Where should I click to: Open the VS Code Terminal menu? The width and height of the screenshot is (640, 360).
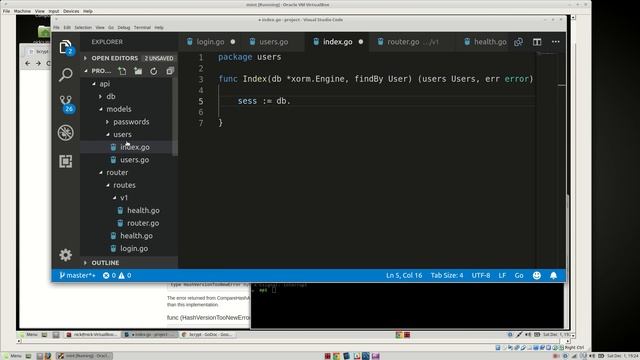tap(142, 27)
